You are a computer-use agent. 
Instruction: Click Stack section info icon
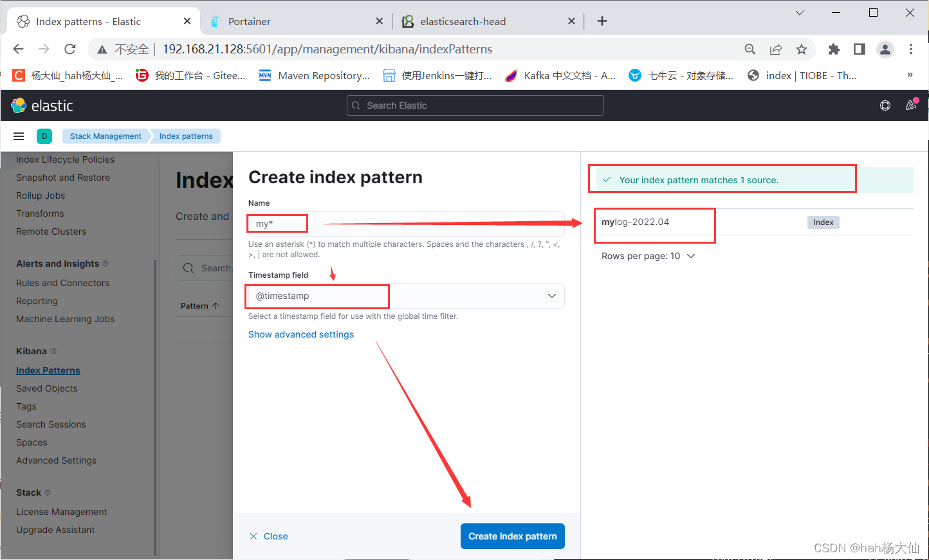pos(48,492)
